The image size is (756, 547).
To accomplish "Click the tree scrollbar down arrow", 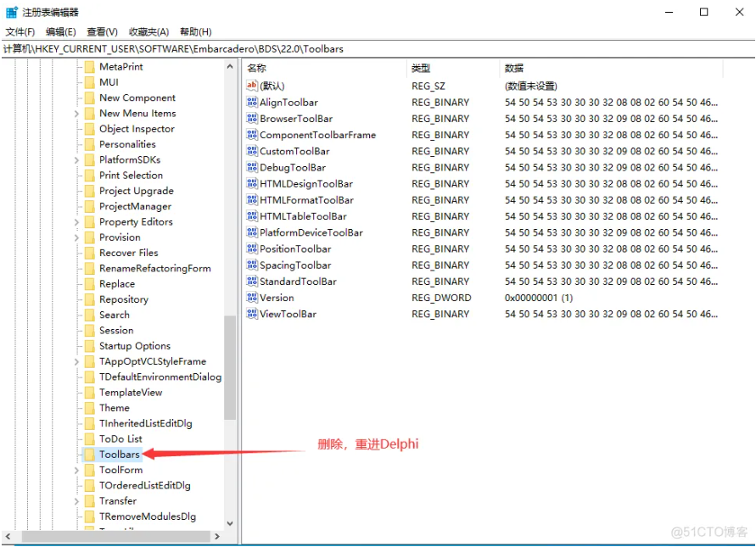I will (230, 523).
